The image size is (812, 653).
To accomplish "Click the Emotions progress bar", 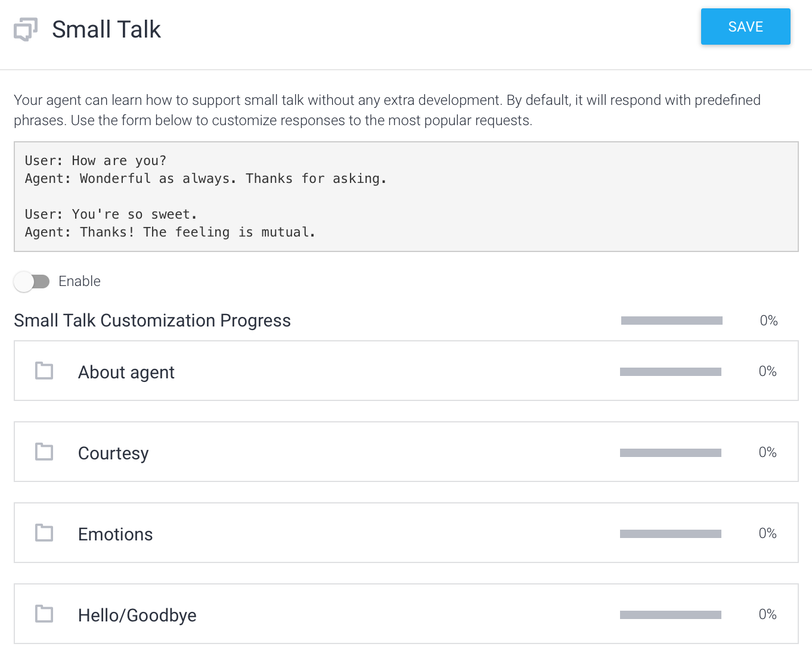I will tap(671, 534).
